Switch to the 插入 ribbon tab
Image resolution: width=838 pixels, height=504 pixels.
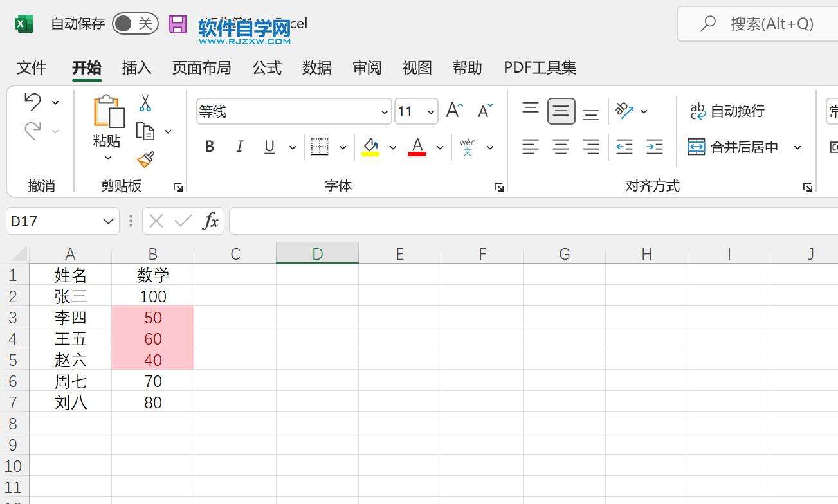click(x=136, y=67)
